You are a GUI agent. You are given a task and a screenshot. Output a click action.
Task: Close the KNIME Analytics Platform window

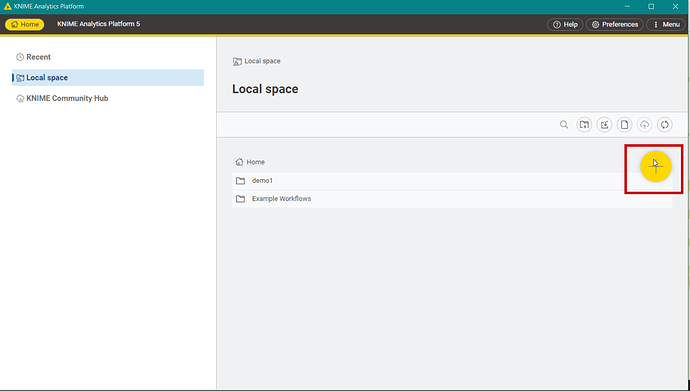pyautogui.click(x=675, y=6)
